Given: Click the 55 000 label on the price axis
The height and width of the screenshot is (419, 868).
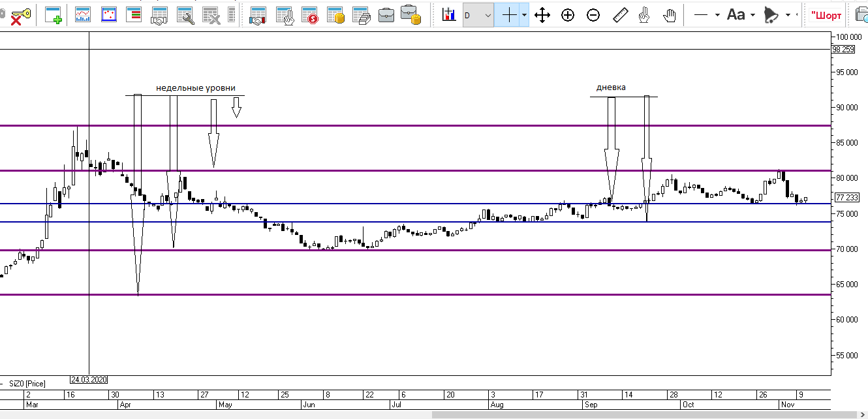Looking at the screenshot, I should point(847,355).
